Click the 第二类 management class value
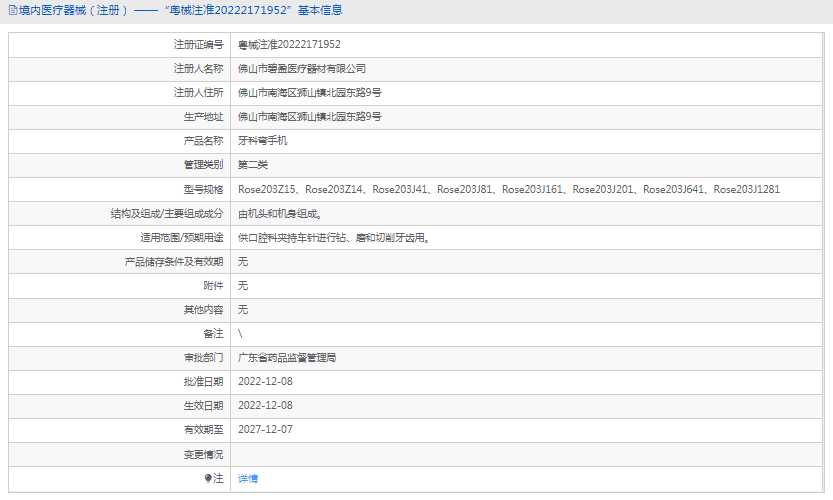 pos(253,165)
